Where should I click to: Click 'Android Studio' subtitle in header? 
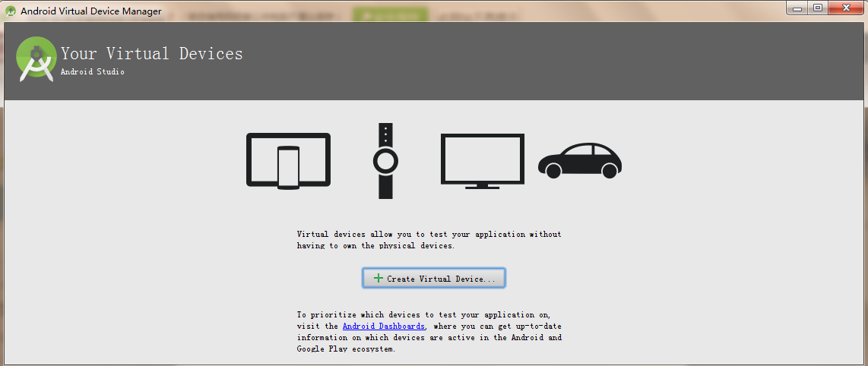click(x=93, y=72)
